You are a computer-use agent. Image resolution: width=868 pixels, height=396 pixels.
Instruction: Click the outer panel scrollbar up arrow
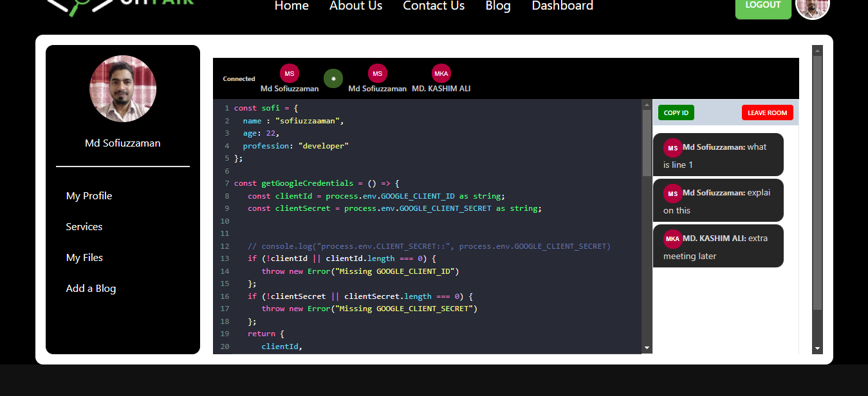click(818, 50)
